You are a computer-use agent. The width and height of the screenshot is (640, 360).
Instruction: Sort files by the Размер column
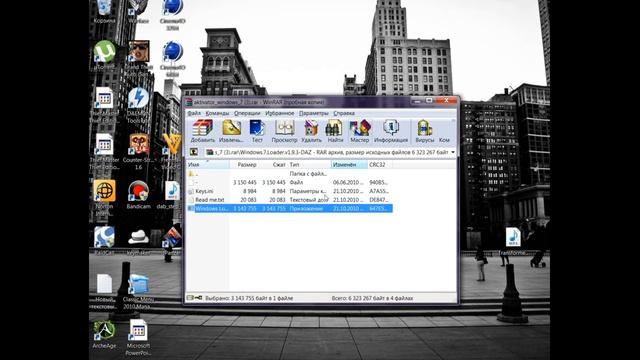[x=244, y=164]
